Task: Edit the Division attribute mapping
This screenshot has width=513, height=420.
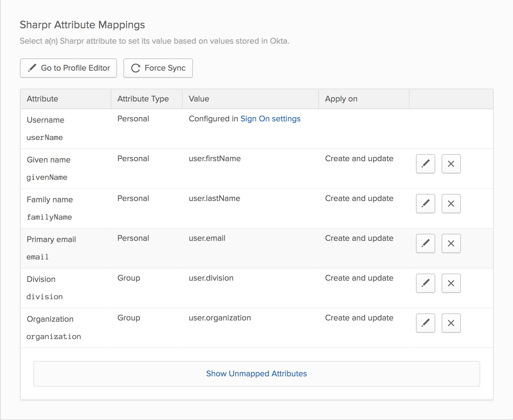Action: (425, 283)
